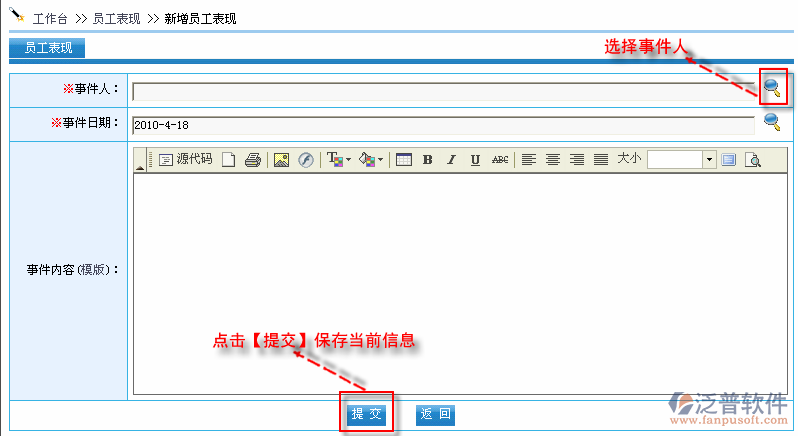Screen dimensions: 798x436
Task: Open the 事件日期 date picker magnifier
Action: point(772,122)
